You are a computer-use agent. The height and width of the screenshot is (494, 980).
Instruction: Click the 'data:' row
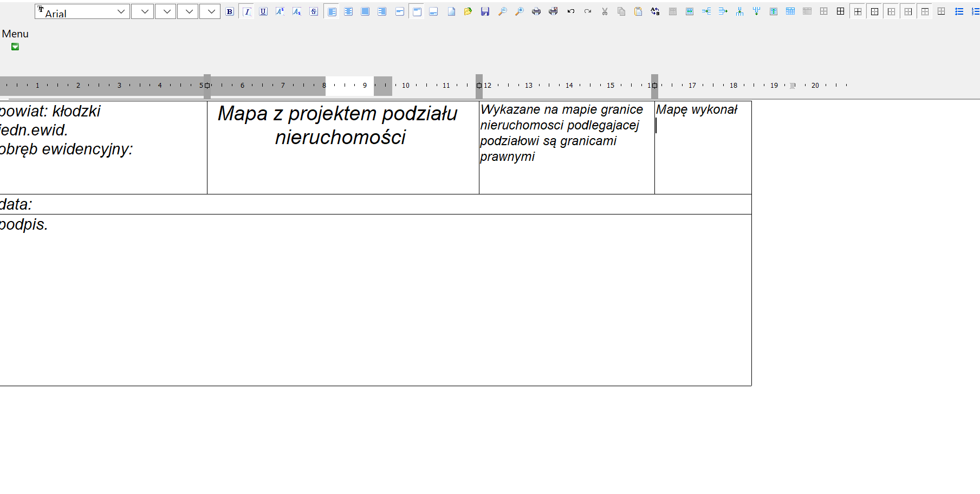pos(375,204)
